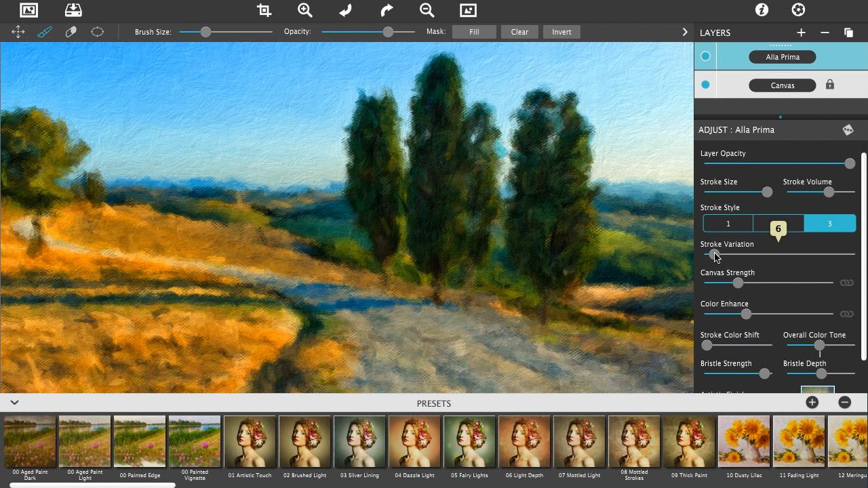868x488 pixels.
Task: Select the eraser mask tool
Action: point(71,32)
